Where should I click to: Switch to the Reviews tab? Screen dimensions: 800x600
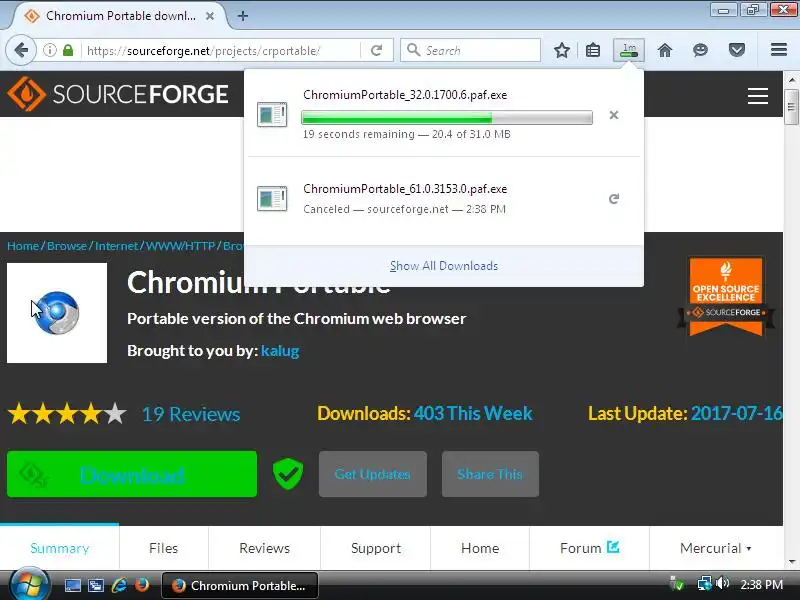264,548
